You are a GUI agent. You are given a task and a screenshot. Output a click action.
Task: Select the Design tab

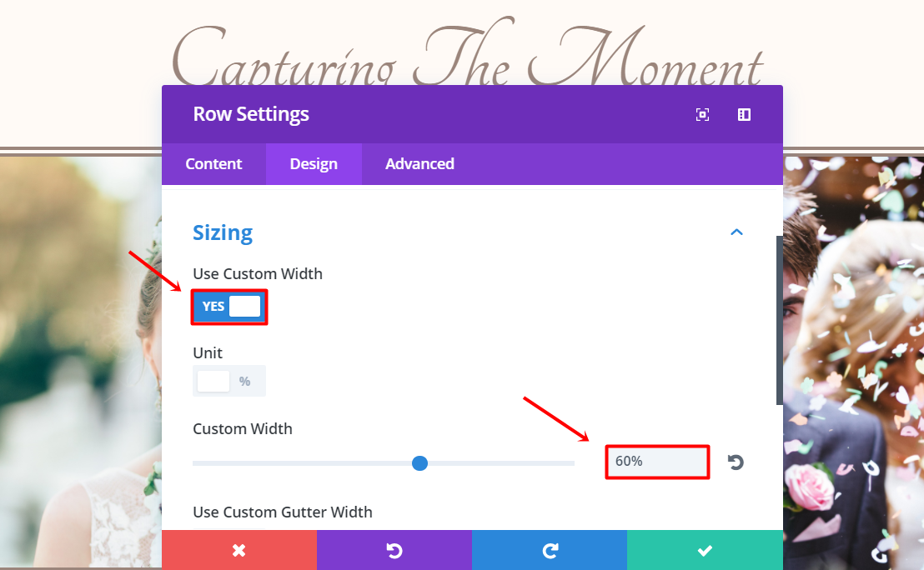point(314,164)
